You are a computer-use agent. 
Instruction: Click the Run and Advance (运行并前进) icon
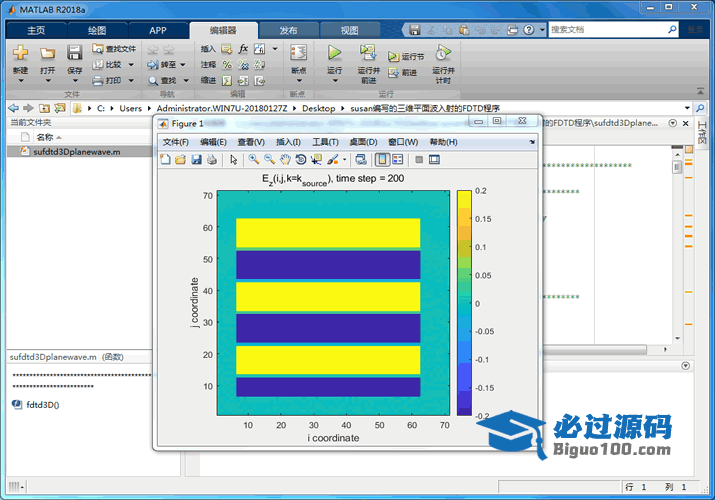368,53
